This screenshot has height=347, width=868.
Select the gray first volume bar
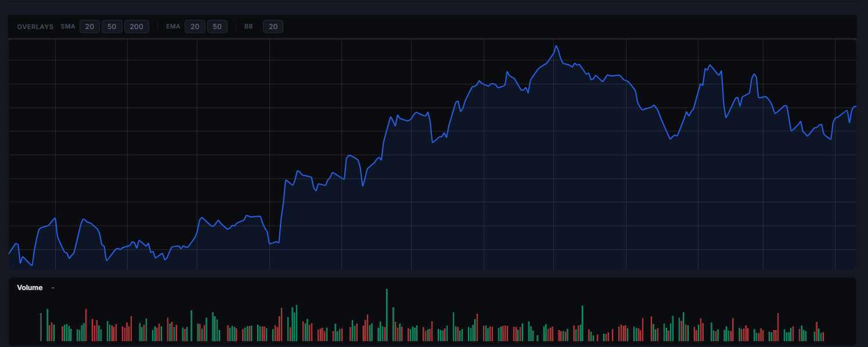pyautogui.click(x=41, y=327)
